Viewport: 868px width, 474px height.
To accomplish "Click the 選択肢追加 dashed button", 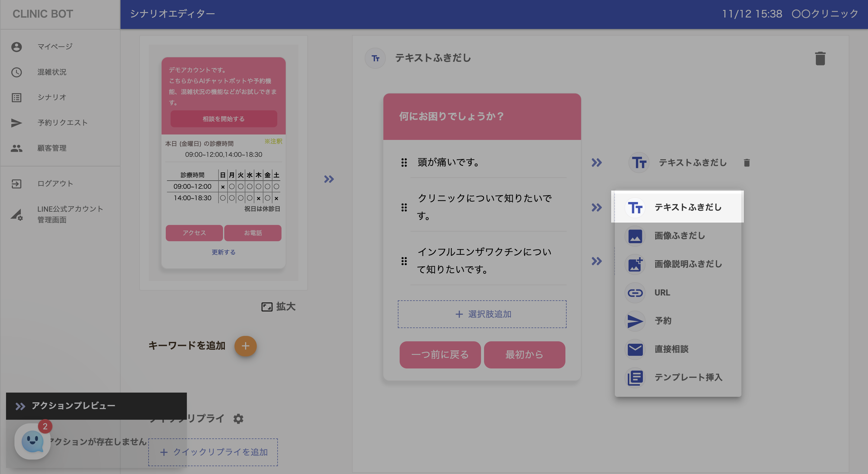I will [x=482, y=314].
